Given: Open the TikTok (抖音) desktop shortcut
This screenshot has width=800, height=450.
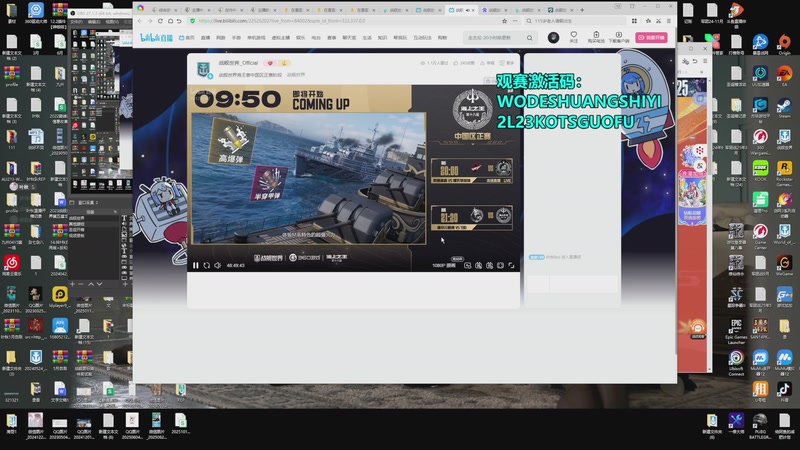Looking at the screenshot, I should (784, 391).
